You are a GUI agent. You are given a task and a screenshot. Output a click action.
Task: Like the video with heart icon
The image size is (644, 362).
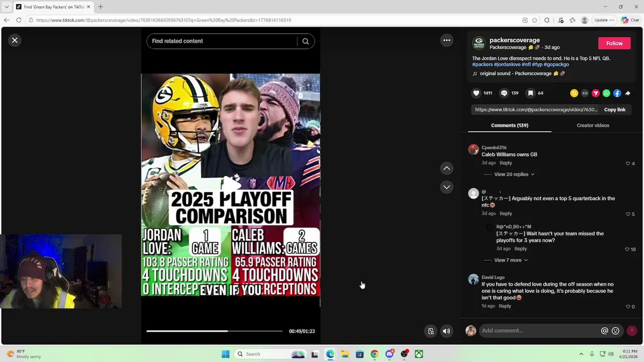[476, 93]
